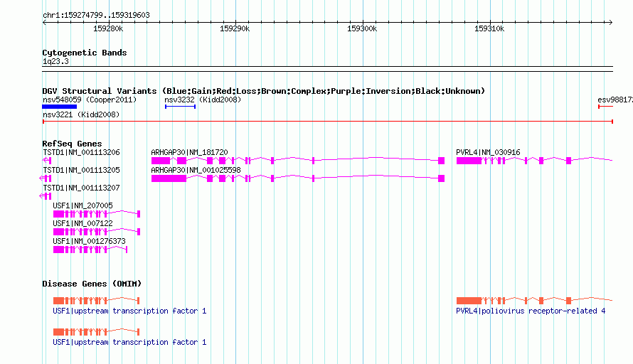Click the first orange USF1 OMIM gene glyph
The image size is (633, 364).
pos(97,301)
